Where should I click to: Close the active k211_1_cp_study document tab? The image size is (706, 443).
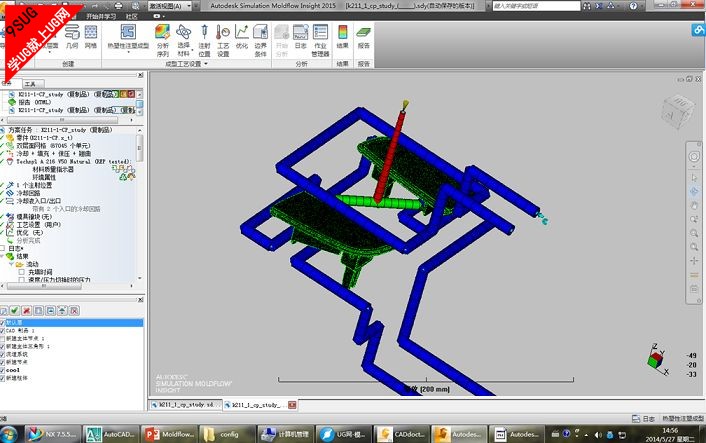292,405
